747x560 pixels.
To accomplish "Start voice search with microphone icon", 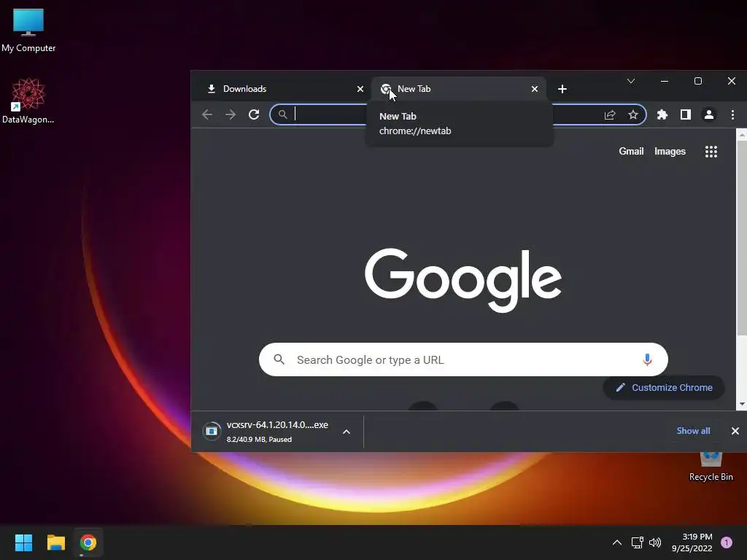I will [647, 359].
